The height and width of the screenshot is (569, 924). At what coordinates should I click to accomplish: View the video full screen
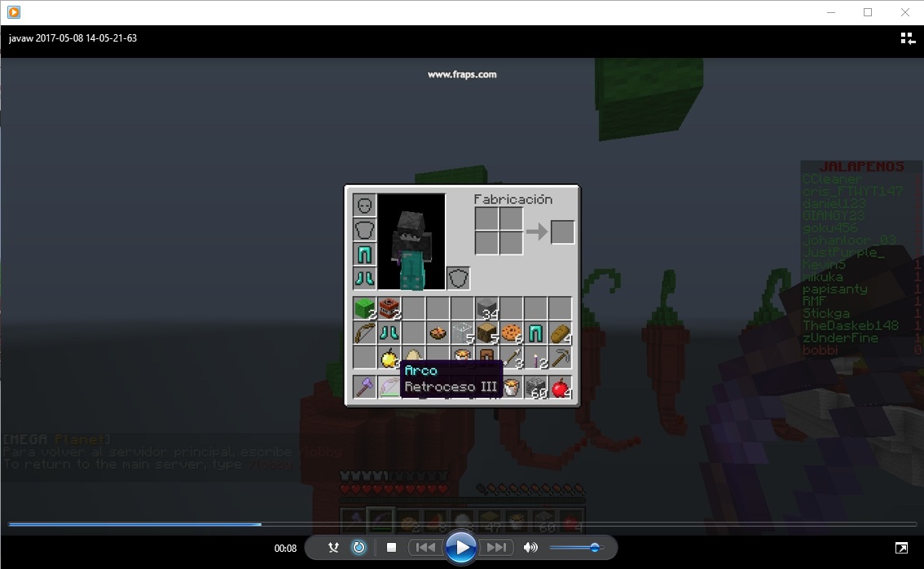(902, 549)
